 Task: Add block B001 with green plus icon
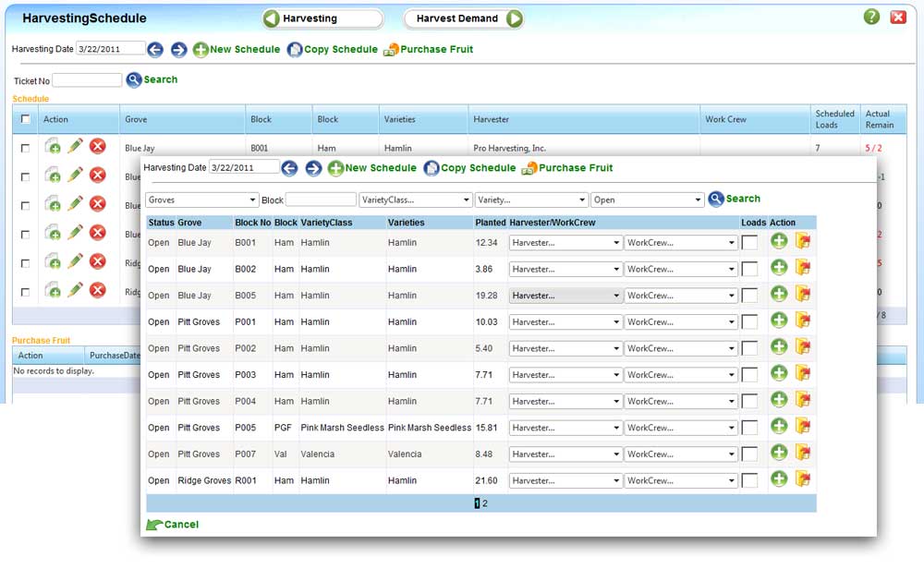(x=779, y=241)
